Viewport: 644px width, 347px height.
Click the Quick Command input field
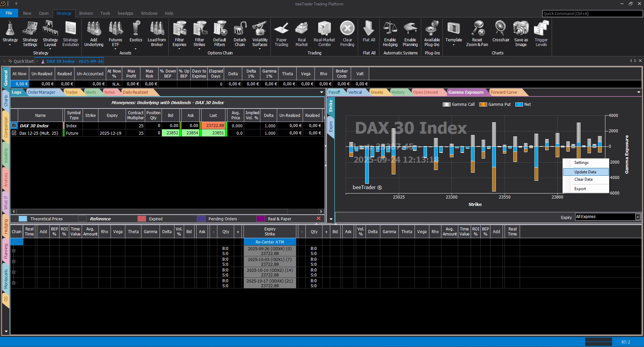pos(592,14)
